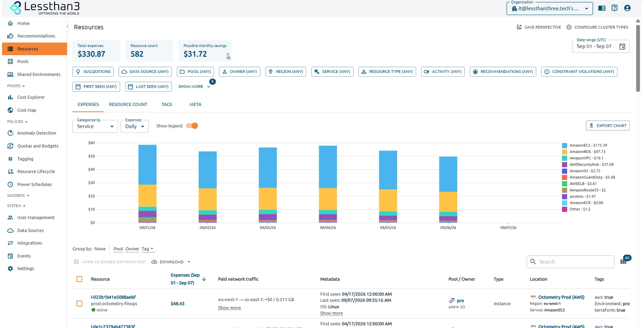This screenshot has height=328, width=644.
Task: Toggle the Show legend switch
Action: (x=192, y=126)
